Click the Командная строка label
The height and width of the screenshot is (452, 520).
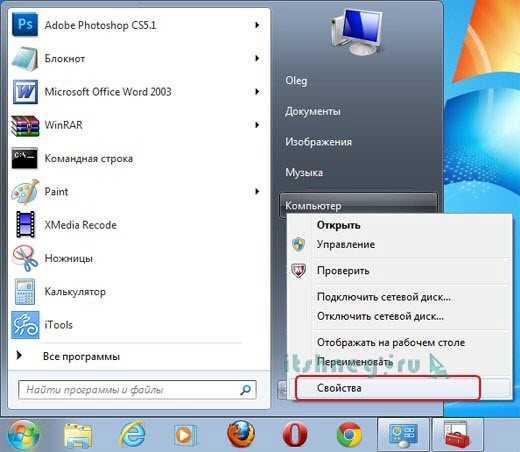pos(89,158)
